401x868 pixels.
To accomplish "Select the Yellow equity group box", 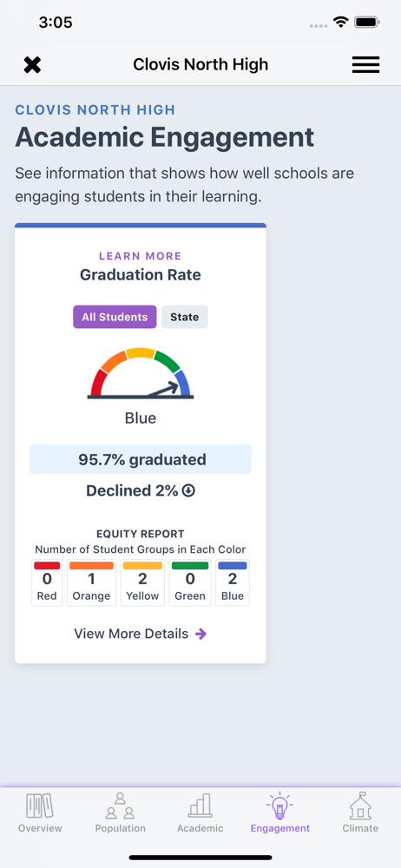I will 142,582.
